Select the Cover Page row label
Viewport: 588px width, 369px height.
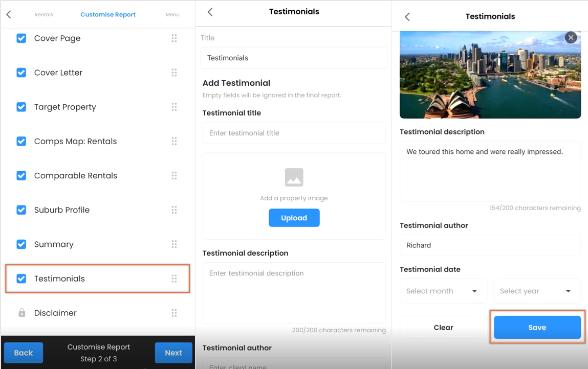click(x=57, y=38)
